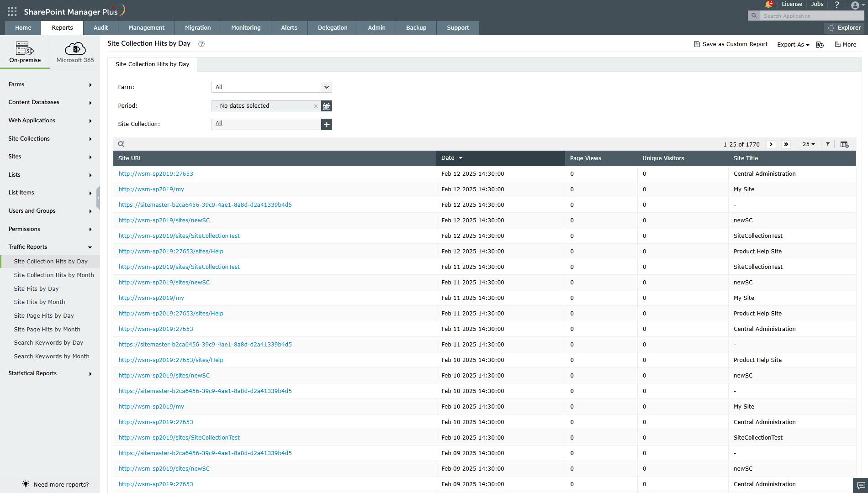Click the Period date input field

pyautogui.click(x=266, y=106)
